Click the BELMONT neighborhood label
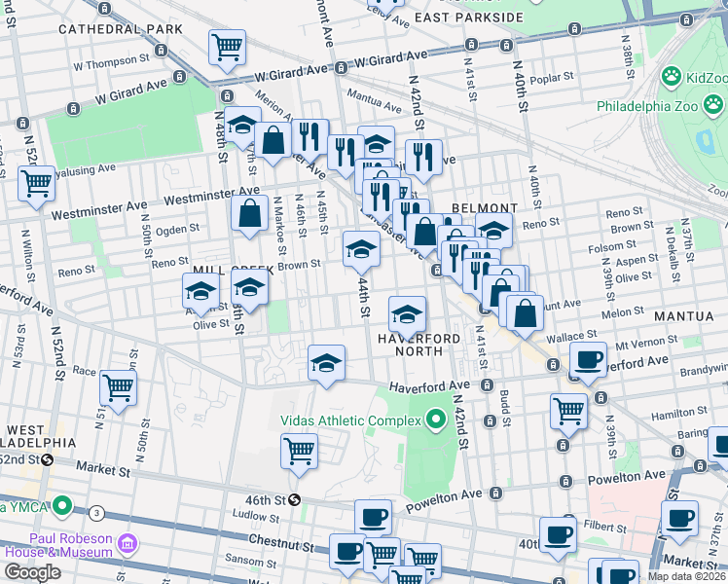The width and height of the screenshot is (728, 584). 485,208
